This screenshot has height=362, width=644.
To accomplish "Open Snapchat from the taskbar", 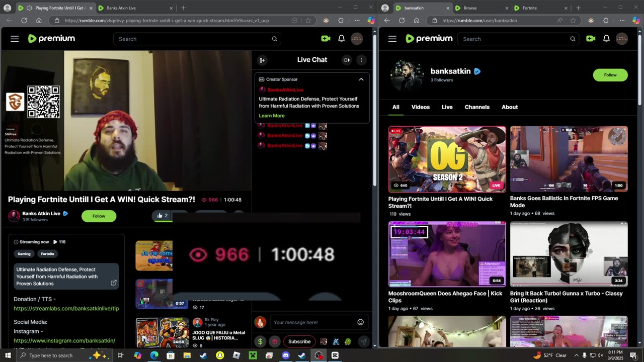I will click(220, 355).
